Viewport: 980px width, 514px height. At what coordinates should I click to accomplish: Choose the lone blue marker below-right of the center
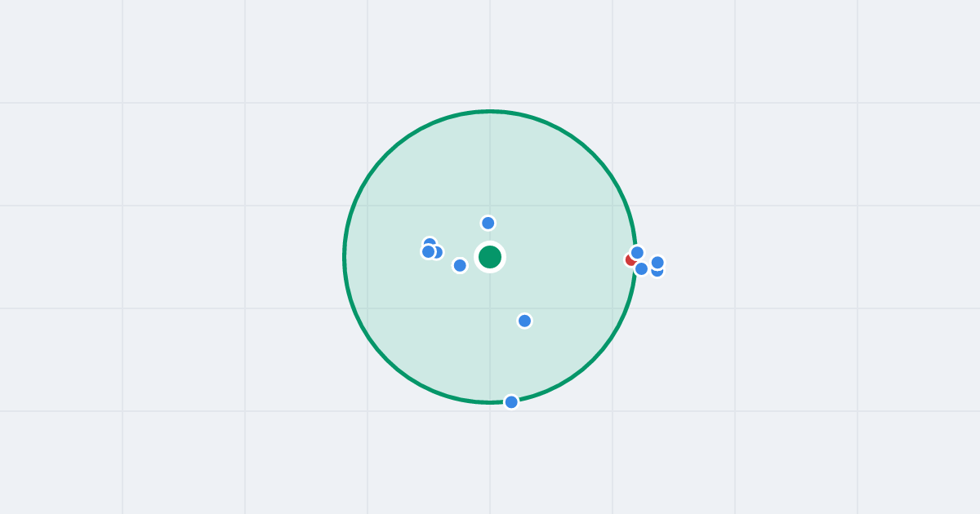coord(525,321)
